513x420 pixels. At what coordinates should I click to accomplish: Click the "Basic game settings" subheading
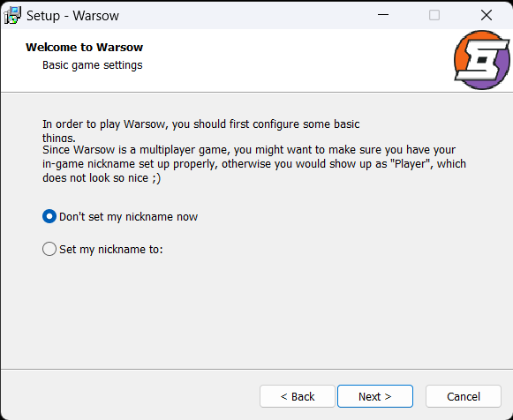tap(92, 65)
